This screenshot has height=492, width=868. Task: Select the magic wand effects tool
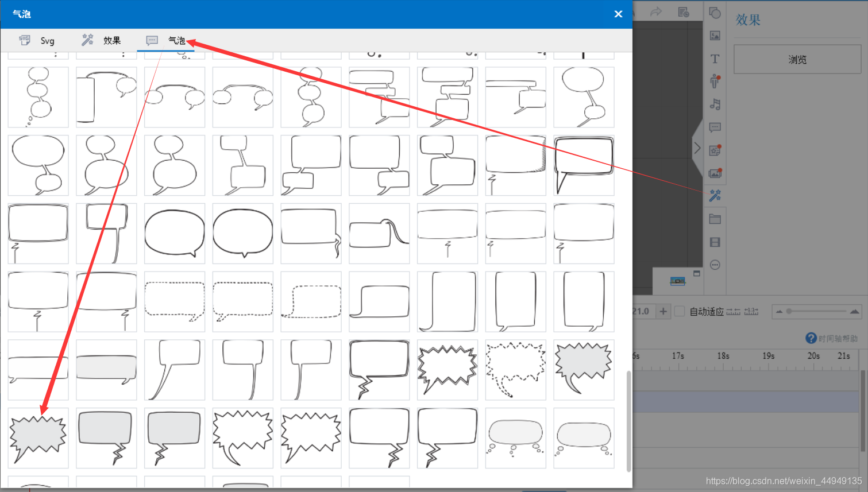coord(715,196)
